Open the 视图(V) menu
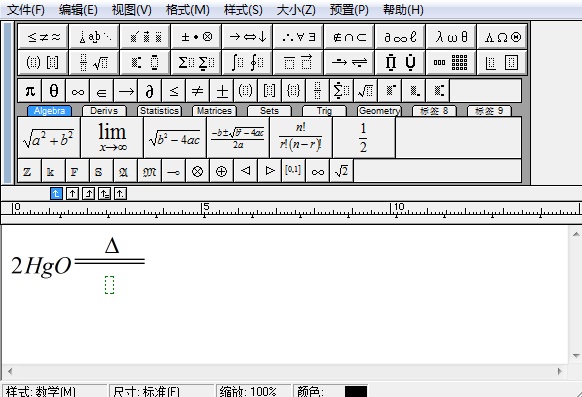The image size is (582, 397). point(132,10)
